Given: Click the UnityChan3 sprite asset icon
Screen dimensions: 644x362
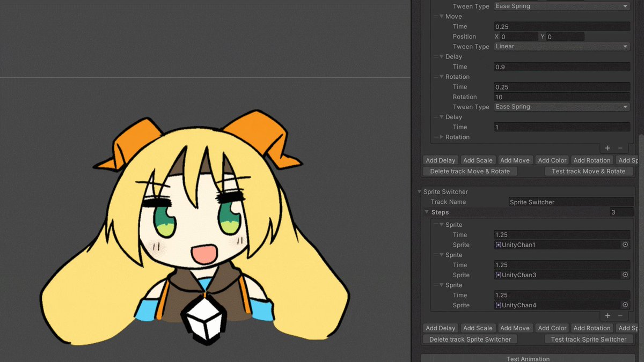Looking at the screenshot, I should [499, 275].
